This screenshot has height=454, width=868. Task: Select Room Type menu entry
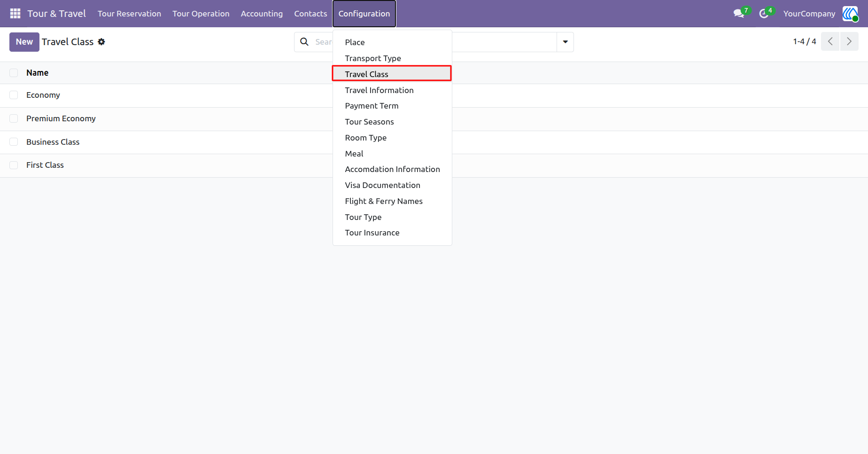(392, 138)
